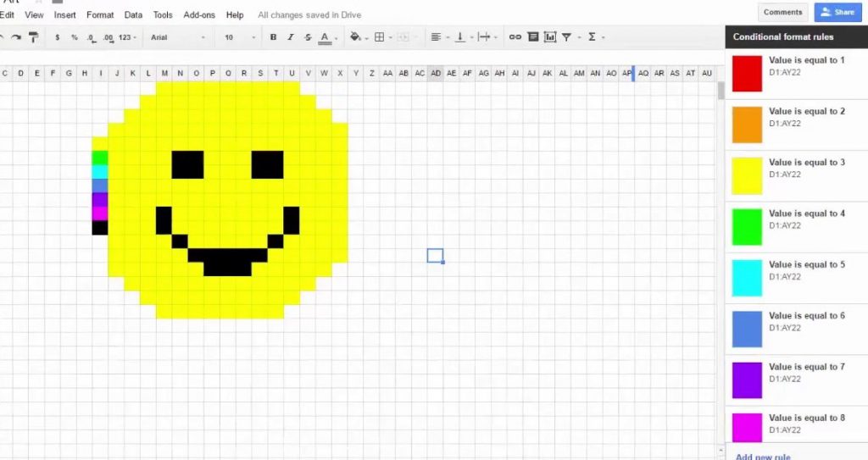Viewport: 868px width, 460px height.
Task: Click the Comments button
Action: point(782,12)
